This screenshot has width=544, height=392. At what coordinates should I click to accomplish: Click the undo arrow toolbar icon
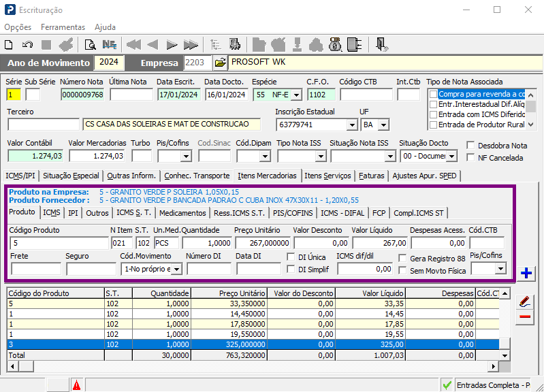27,45
